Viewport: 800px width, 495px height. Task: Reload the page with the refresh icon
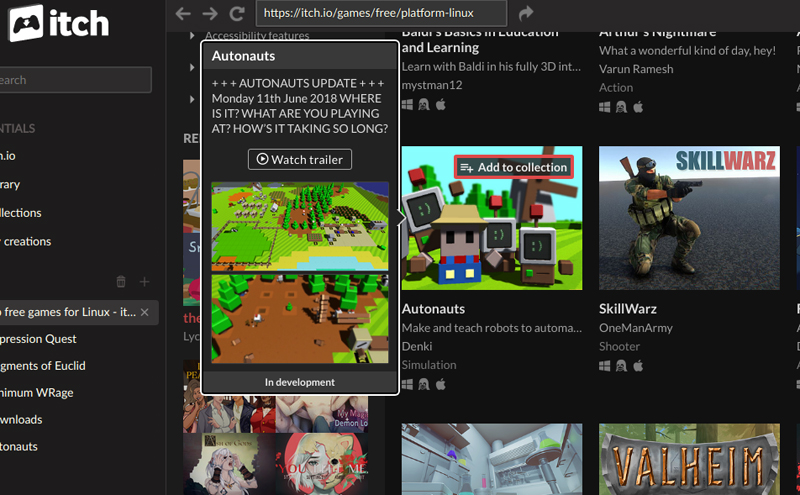[237, 13]
